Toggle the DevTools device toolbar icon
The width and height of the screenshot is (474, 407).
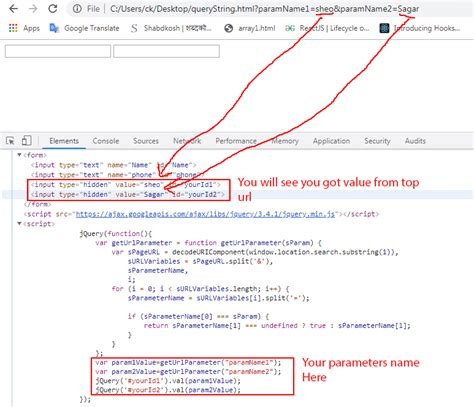coord(26,141)
